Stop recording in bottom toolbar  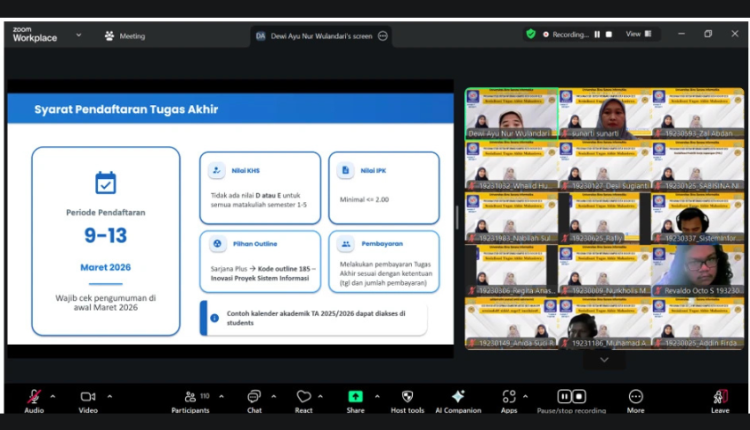tap(579, 397)
